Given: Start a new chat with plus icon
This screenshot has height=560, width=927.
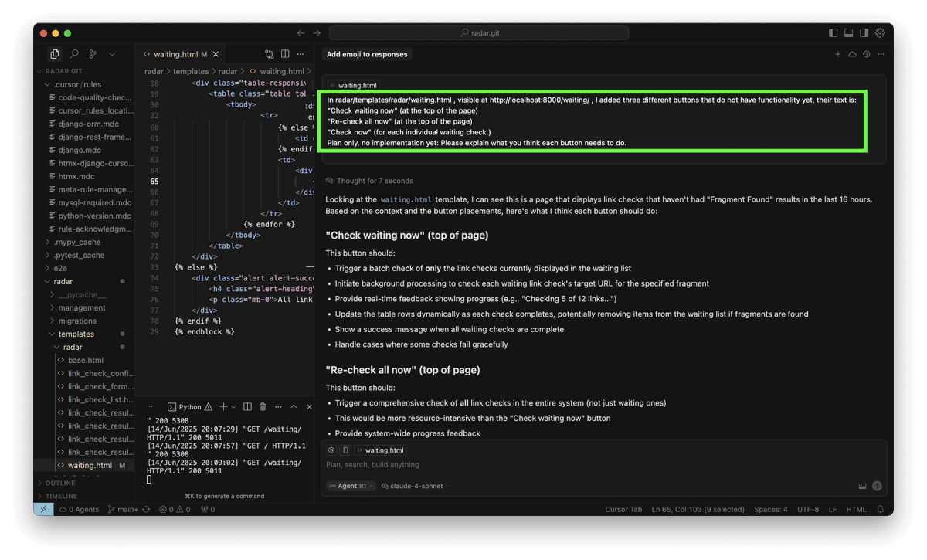Looking at the screenshot, I should point(837,54).
